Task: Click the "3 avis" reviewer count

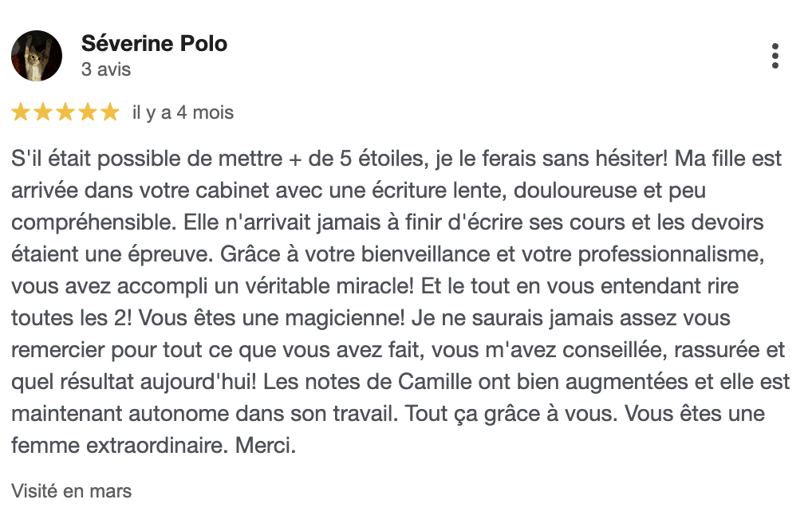Action: click(106, 69)
